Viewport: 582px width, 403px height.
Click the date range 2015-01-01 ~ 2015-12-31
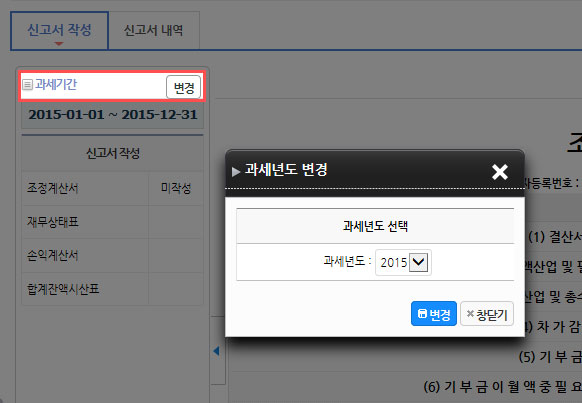pos(112,115)
